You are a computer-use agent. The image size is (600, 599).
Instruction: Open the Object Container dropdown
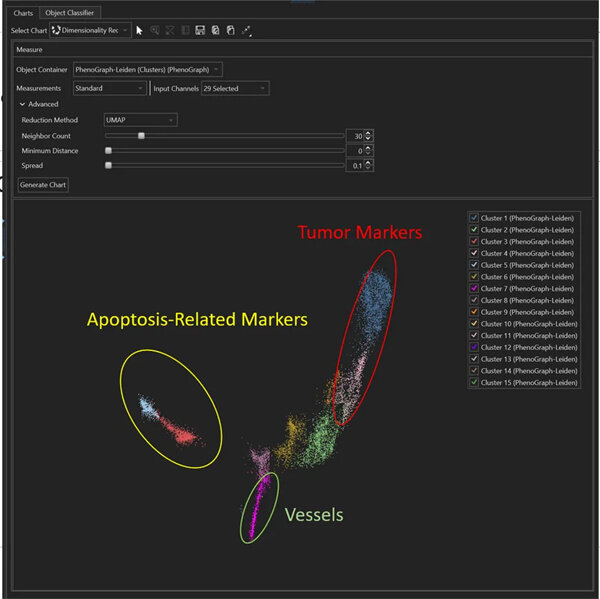(x=147, y=70)
